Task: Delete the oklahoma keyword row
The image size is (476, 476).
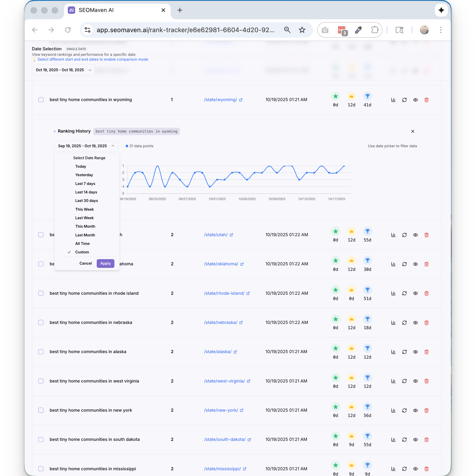Action: [x=426, y=264]
